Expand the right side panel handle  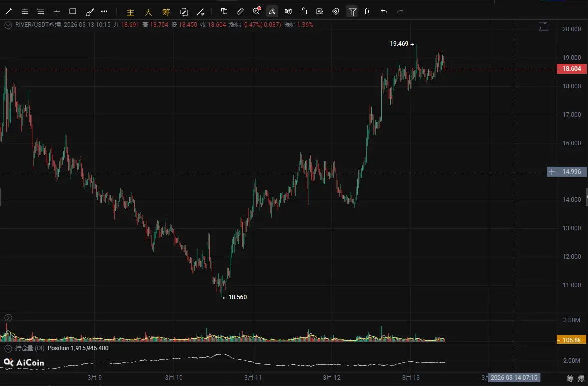[586, 197]
